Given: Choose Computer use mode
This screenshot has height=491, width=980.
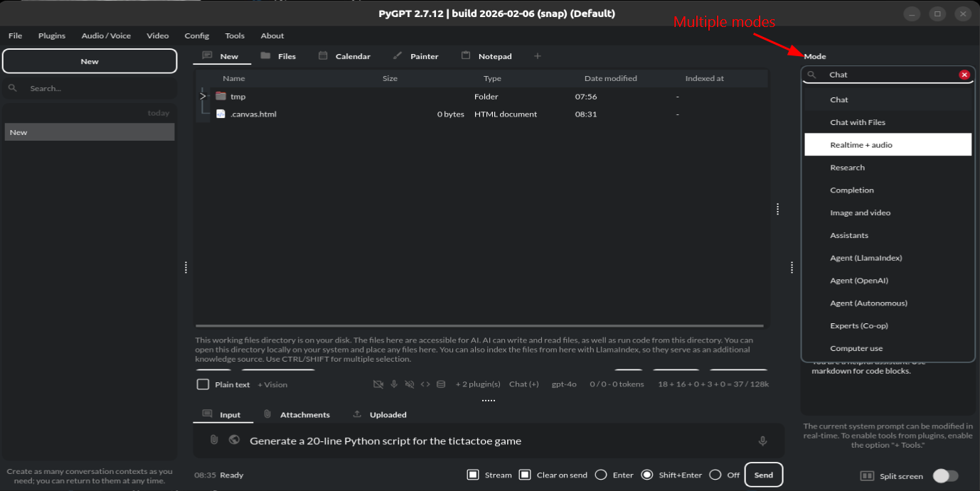Looking at the screenshot, I should coord(888,349).
